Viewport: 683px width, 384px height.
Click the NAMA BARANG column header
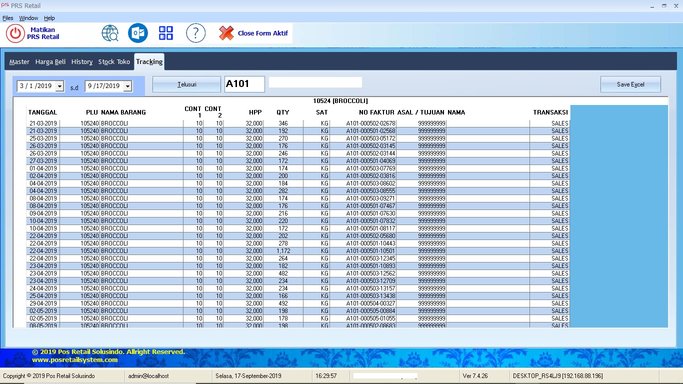[x=123, y=112]
